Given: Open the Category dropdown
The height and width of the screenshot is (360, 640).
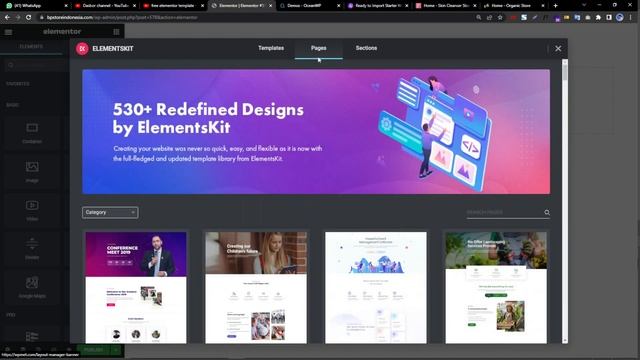Looking at the screenshot, I should pyautogui.click(x=110, y=212).
